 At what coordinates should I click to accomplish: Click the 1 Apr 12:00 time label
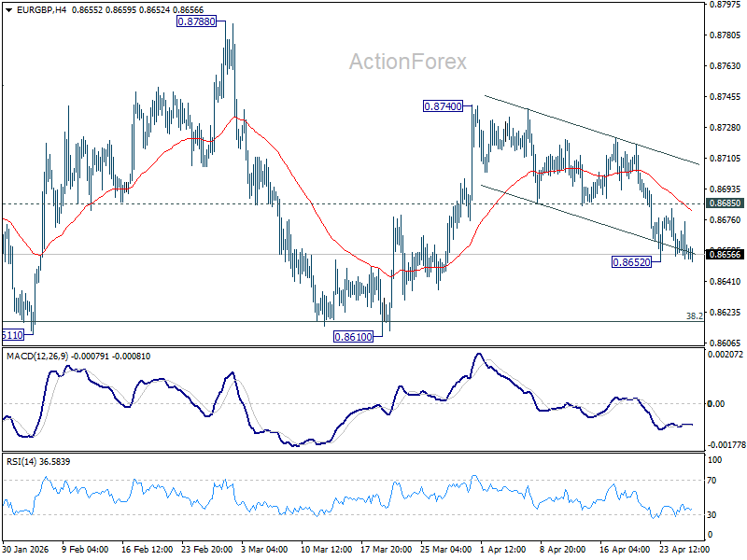503,549
